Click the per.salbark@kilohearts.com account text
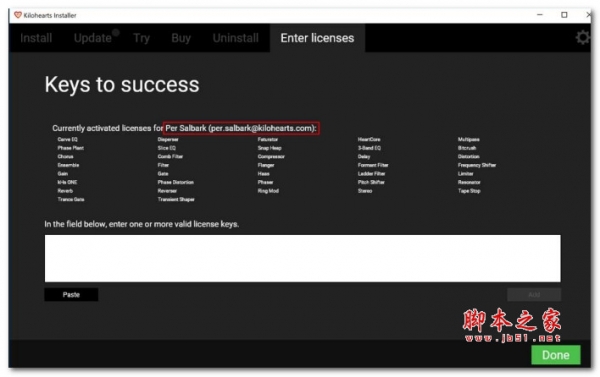The width and height of the screenshot is (600, 377). click(x=261, y=128)
